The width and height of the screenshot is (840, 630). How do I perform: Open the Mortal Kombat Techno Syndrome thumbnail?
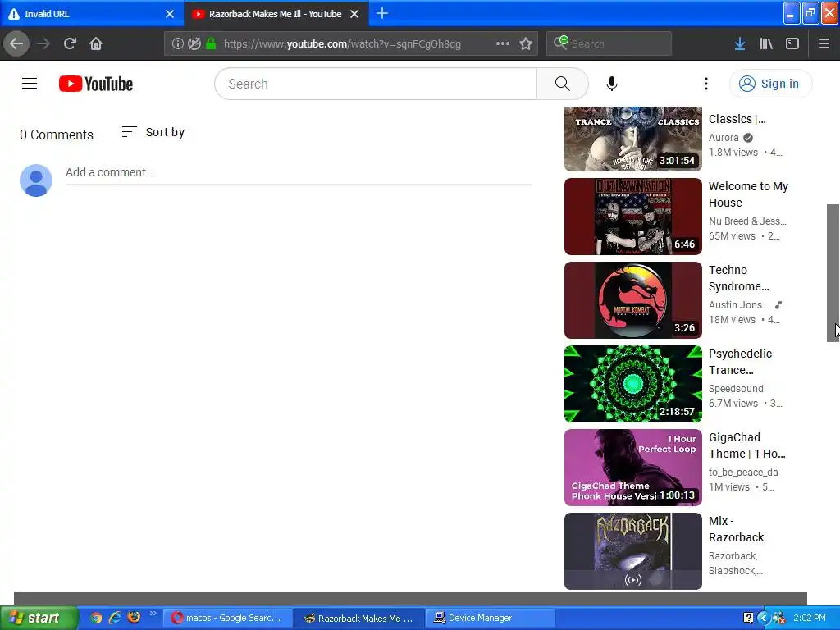coord(633,300)
